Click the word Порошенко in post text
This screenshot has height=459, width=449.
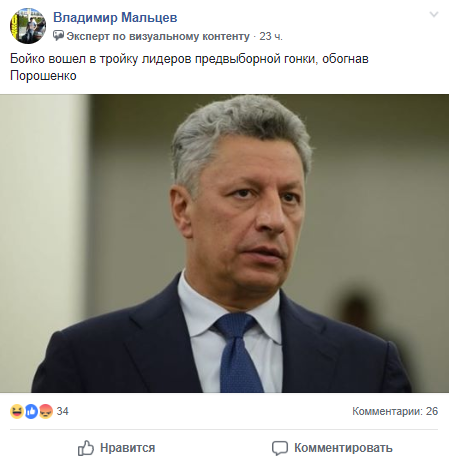click(x=43, y=76)
